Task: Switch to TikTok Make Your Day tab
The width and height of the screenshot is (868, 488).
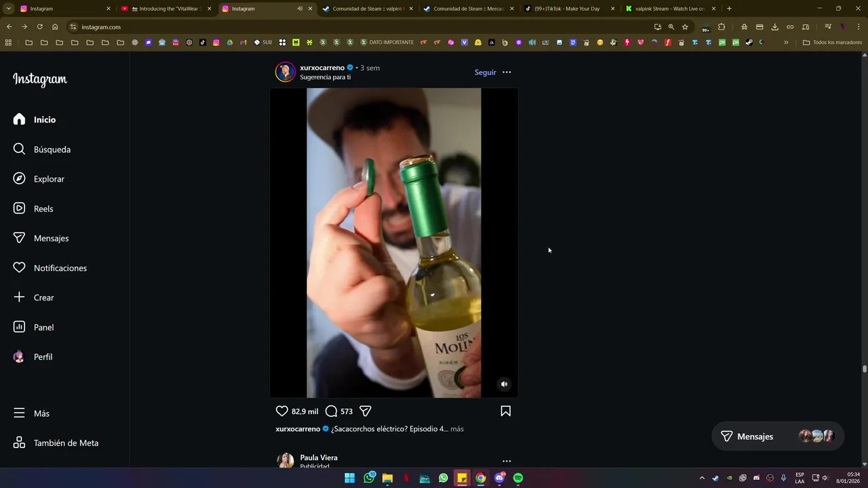Action: (570, 9)
